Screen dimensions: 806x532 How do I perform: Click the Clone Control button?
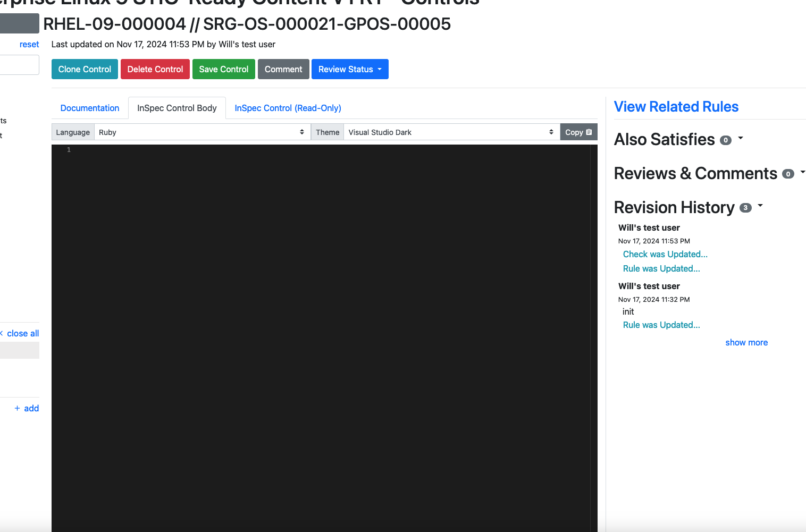pyautogui.click(x=85, y=69)
